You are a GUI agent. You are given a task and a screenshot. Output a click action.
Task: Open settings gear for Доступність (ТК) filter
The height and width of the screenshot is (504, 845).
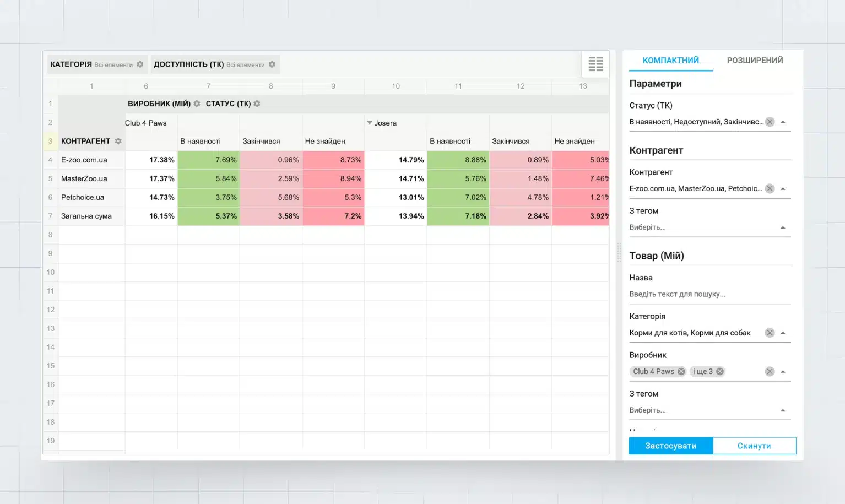(272, 64)
